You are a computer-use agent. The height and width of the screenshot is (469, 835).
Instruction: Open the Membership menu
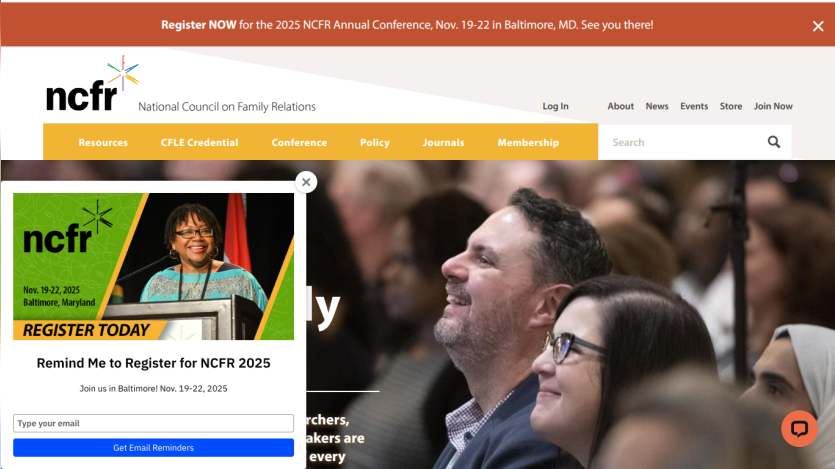point(528,143)
